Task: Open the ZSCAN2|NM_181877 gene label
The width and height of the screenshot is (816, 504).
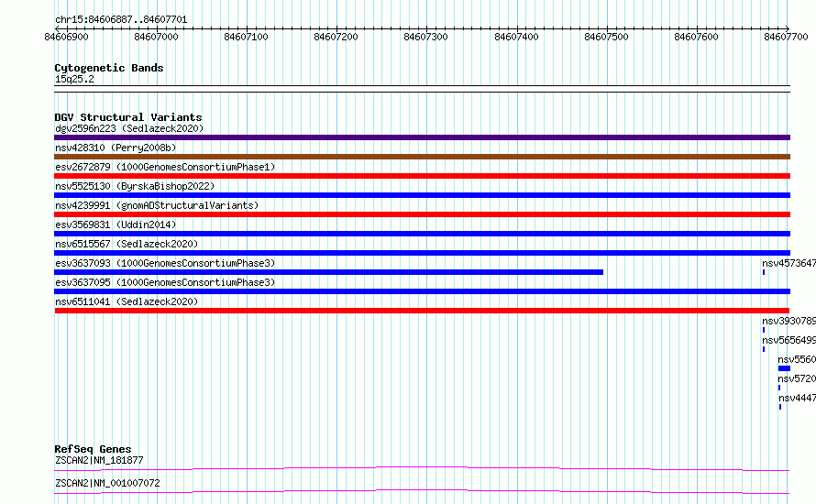Action: (99, 460)
